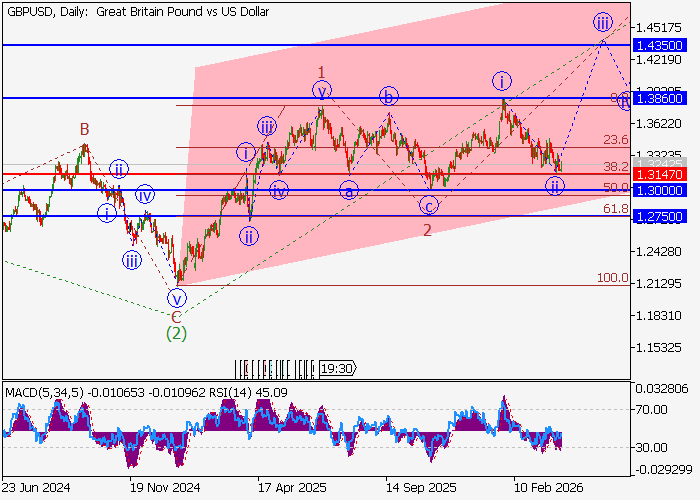This screenshot has height=500, width=700.
Task: Select the green (2) wave label
Action: click(x=177, y=332)
